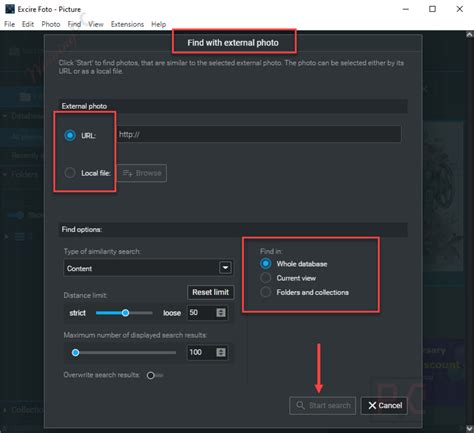Click the maximum results value field 100
The height and width of the screenshot is (433, 474).
click(201, 352)
